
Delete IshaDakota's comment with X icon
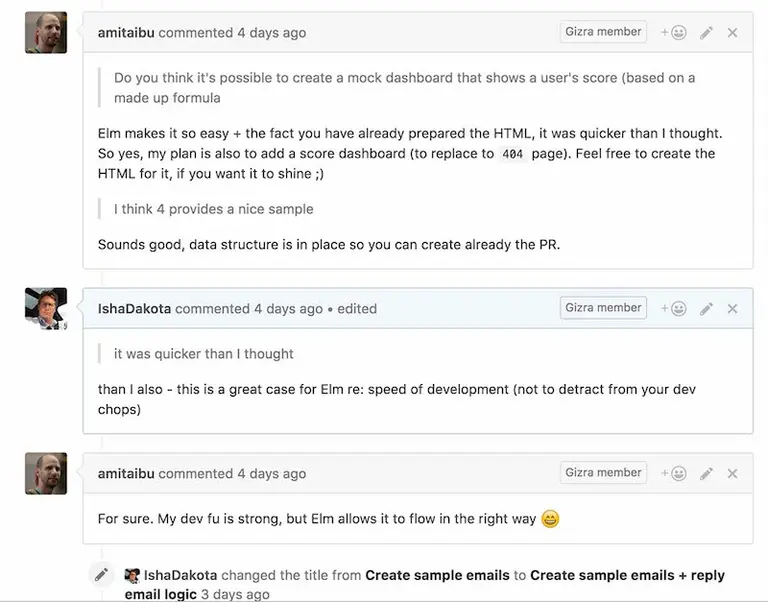click(732, 309)
